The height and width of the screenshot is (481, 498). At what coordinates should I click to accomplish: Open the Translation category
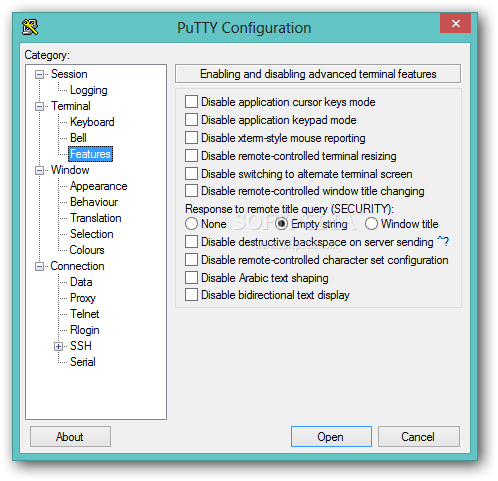(x=96, y=218)
